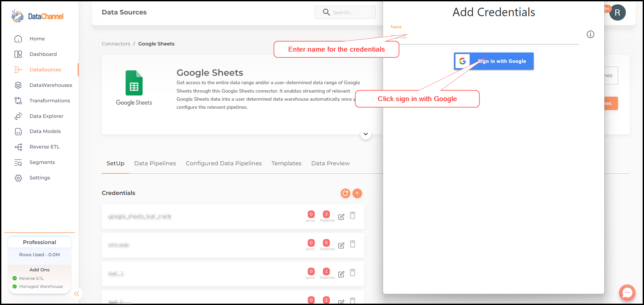Click the DataChannel logo
Screen dimensions: 644x305
click(37, 16)
